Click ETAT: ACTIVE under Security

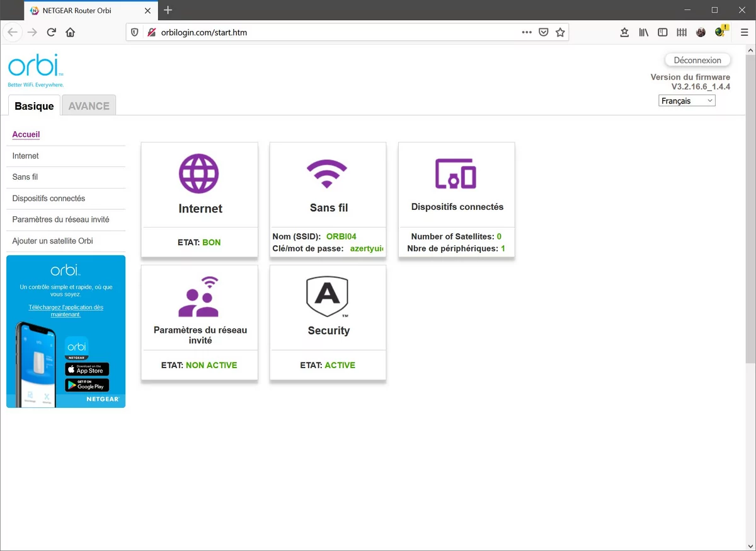[x=328, y=365]
